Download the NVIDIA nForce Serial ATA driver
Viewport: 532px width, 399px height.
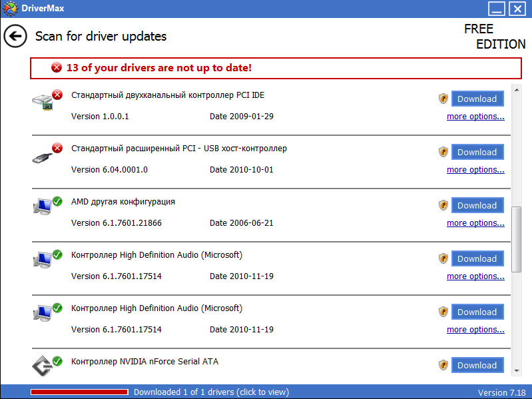coord(477,365)
